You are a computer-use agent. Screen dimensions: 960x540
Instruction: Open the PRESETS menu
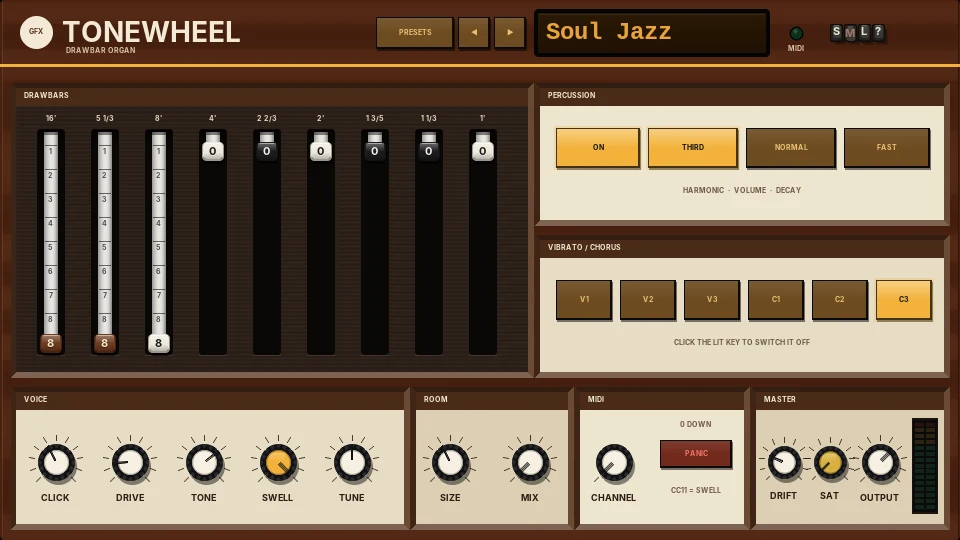tap(414, 32)
